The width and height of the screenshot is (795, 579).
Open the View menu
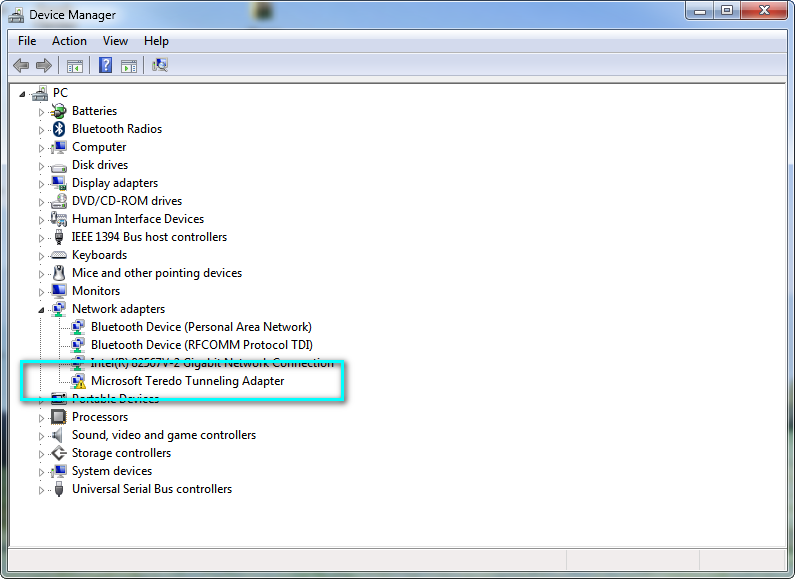pyautogui.click(x=115, y=41)
